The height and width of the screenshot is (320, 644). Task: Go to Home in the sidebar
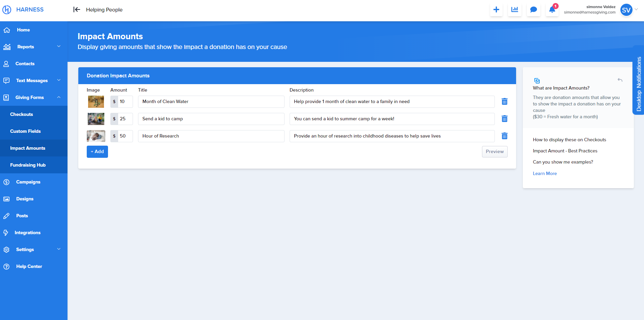coord(23,30)
